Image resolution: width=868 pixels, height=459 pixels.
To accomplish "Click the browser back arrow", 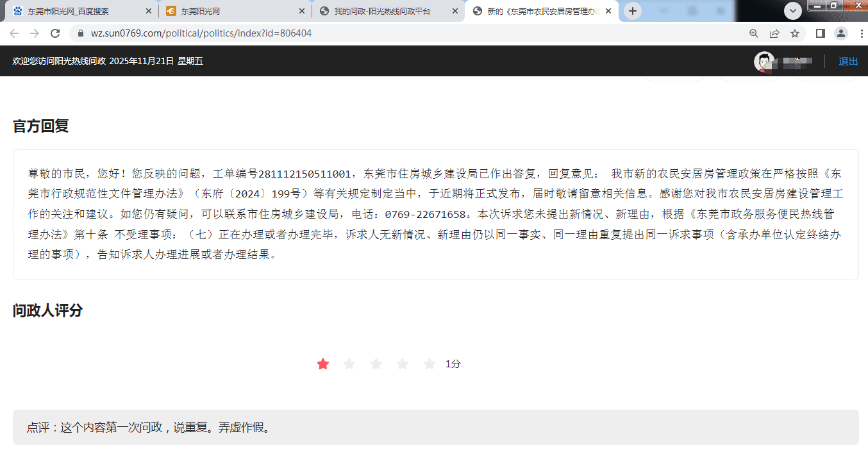I will pos(14,33).
